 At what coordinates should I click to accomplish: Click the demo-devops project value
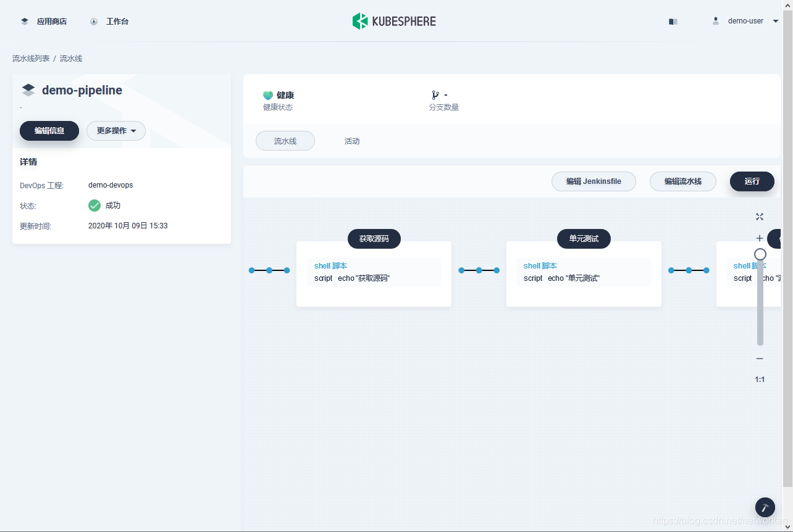pos(111,185)
